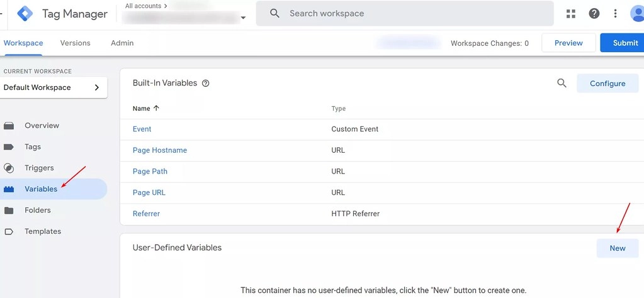Open the three-dot more options menu
The image size is (644, 298).
coord(616,13)
